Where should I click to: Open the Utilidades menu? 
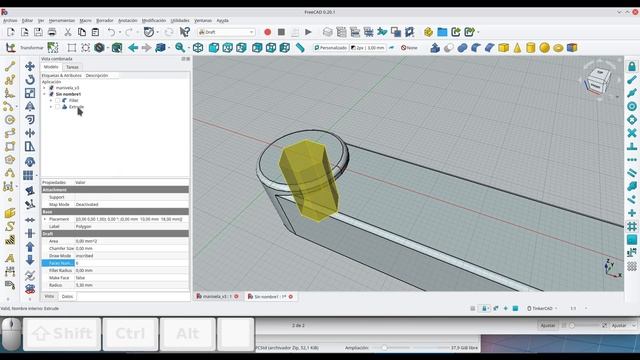click(x=180, y=20)
